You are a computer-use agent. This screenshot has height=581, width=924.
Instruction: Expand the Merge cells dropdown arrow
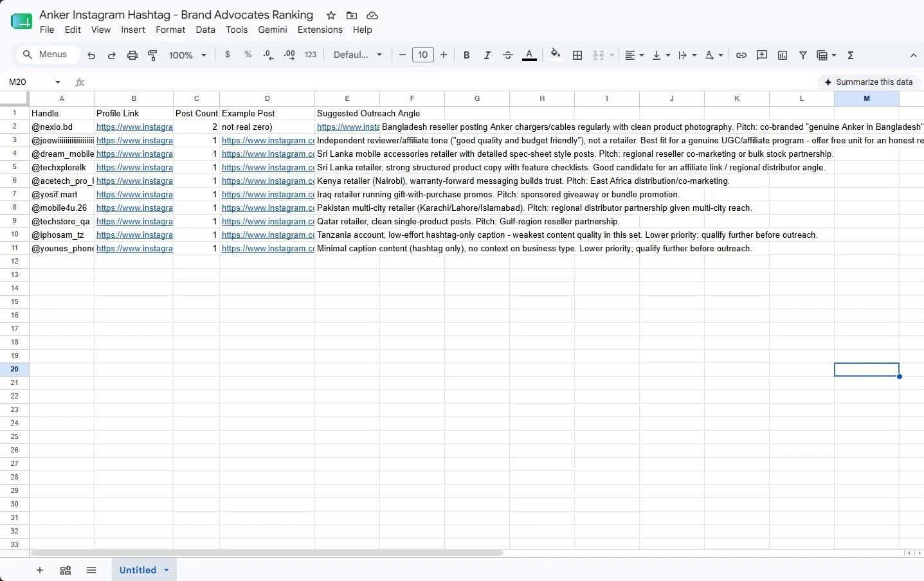[x=612, y=55]
